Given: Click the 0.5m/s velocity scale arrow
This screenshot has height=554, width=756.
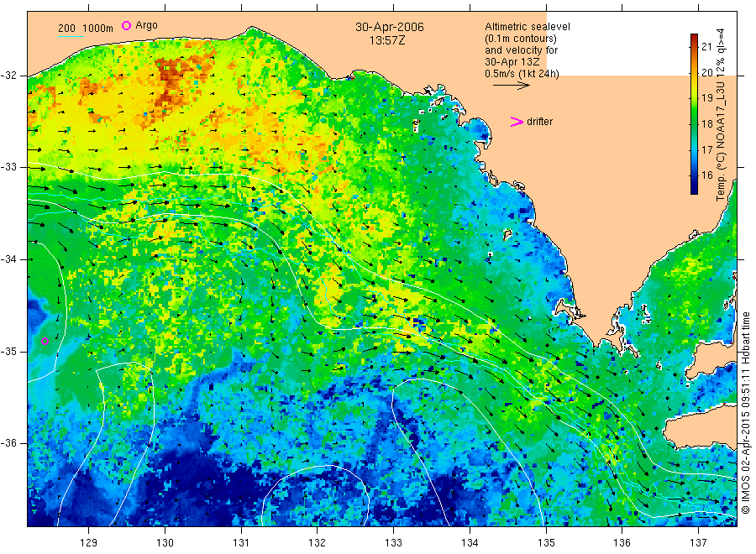Looking at the screenshot, I should [511, 86].
